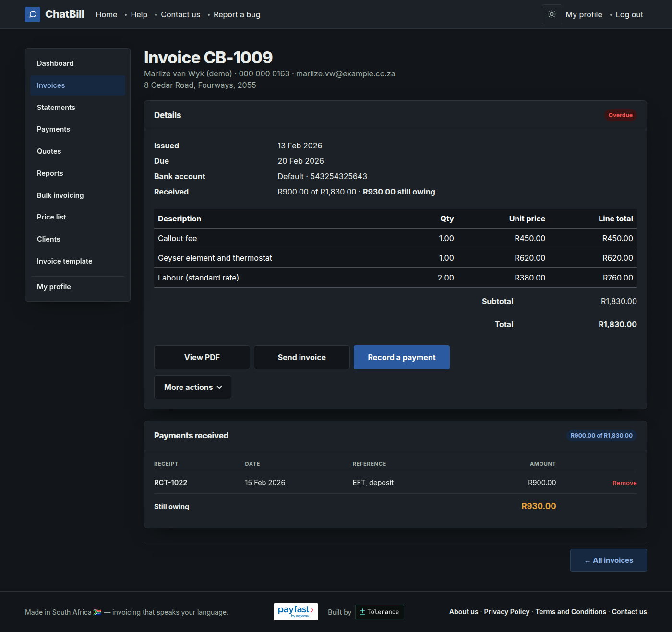Click Contact us in the top navigation
The image size is (672, 632).
coord(180,14)
